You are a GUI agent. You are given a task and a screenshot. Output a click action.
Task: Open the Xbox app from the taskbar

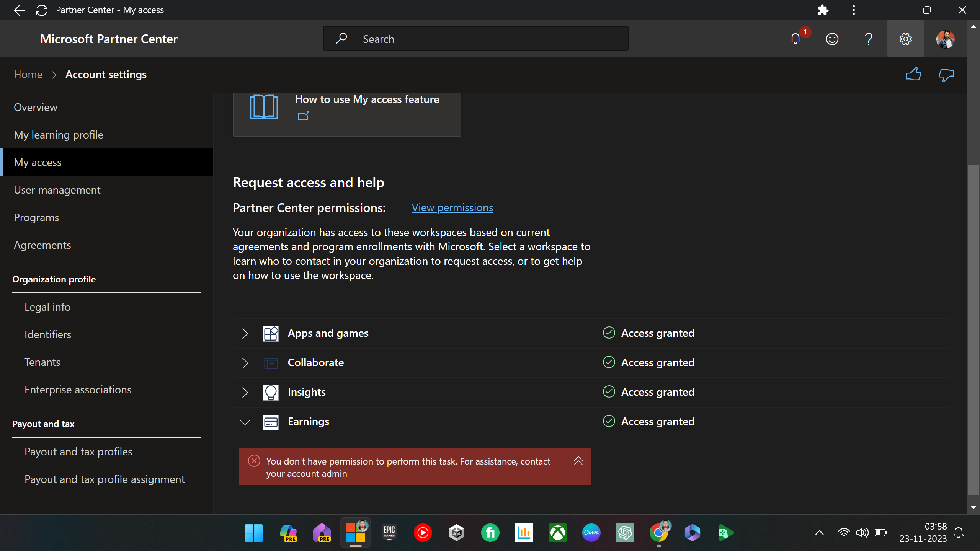tap(558, 533)
